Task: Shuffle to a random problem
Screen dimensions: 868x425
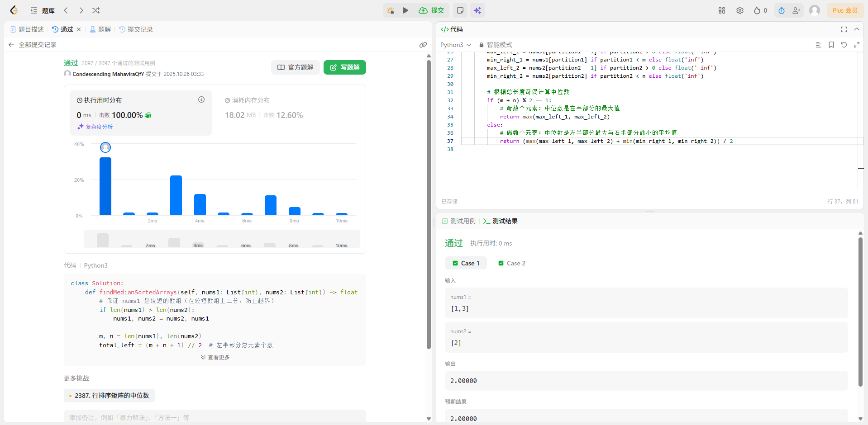Action: pyautogui.click(x=96, y=10)
